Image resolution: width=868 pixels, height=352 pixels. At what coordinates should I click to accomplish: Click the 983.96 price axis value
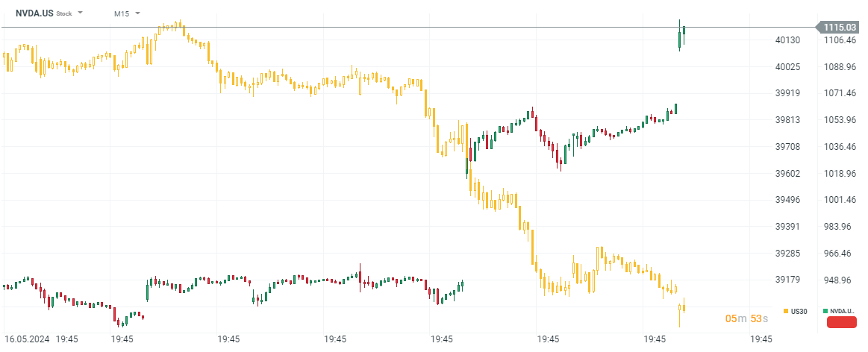(839, 227)
